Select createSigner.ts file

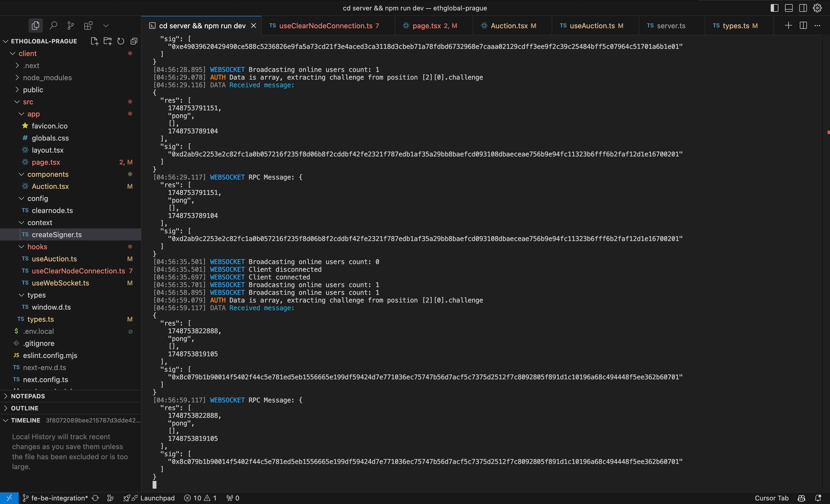coord(70,235)
